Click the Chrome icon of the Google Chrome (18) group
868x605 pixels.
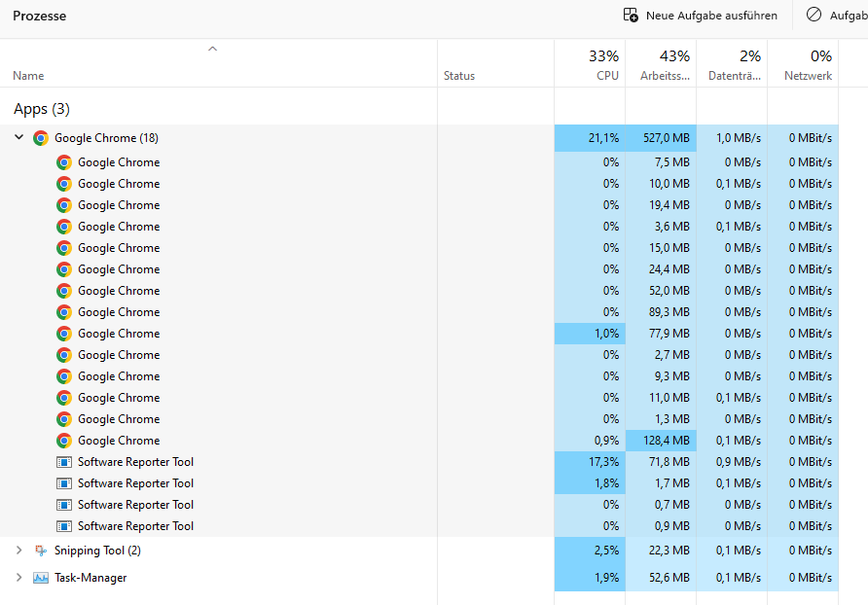[x=41, y=138]
